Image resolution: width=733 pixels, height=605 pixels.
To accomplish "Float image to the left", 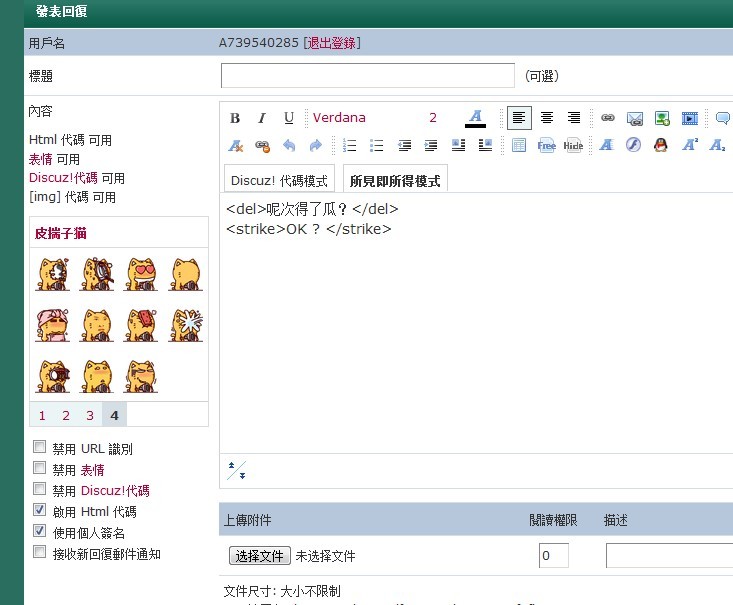I will (x=458, y=145).
